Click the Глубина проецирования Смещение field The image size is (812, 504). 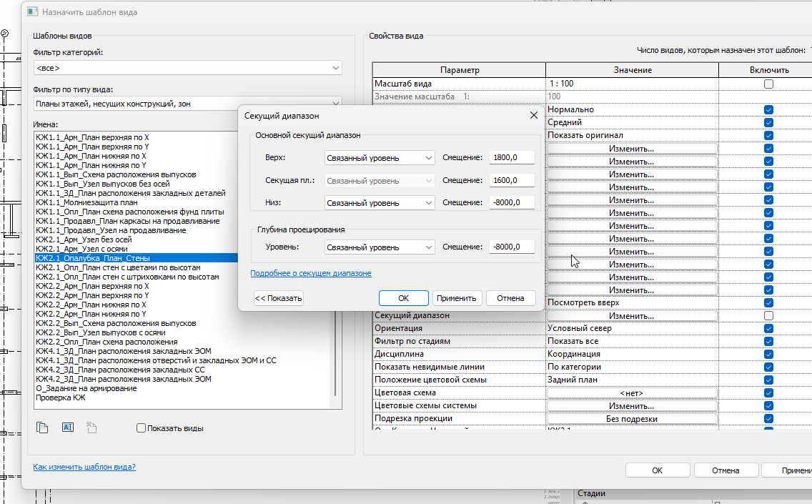click(x=512, y=247)
